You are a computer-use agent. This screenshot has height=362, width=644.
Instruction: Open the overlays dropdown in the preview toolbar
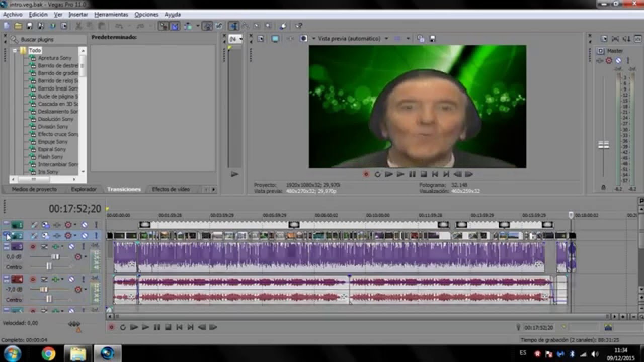(x=408, y=39)
